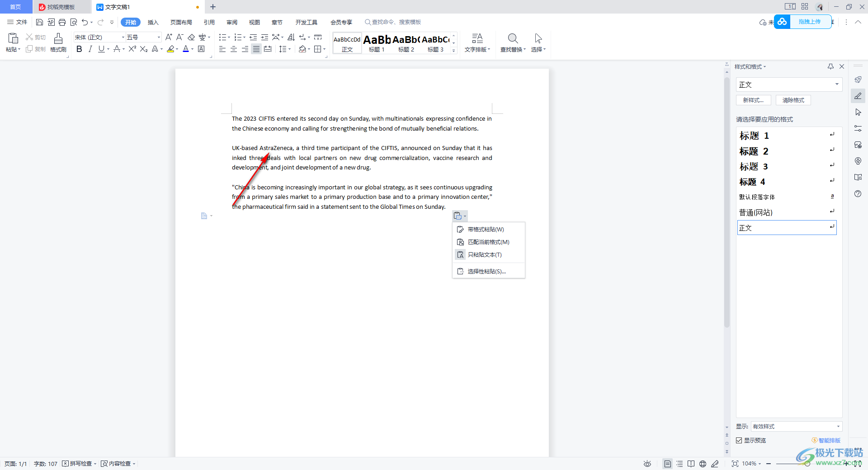Image resolution: width=868 pixels, height=470 pixels.
Task: Click the spell check status button
Action: pyautogui.click(x=79, y=464)
